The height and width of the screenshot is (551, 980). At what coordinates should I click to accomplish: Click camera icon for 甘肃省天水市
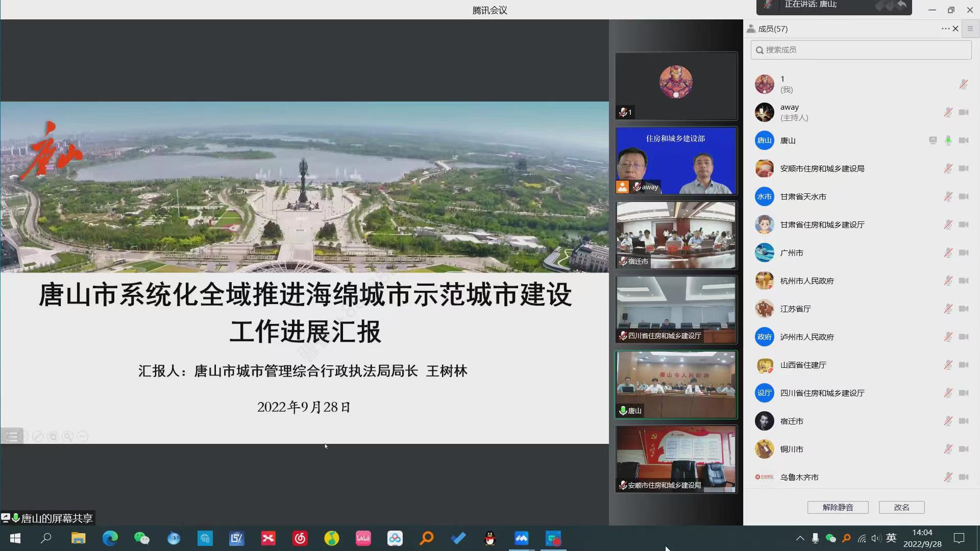pyautogui.click(x=964, y=196)
